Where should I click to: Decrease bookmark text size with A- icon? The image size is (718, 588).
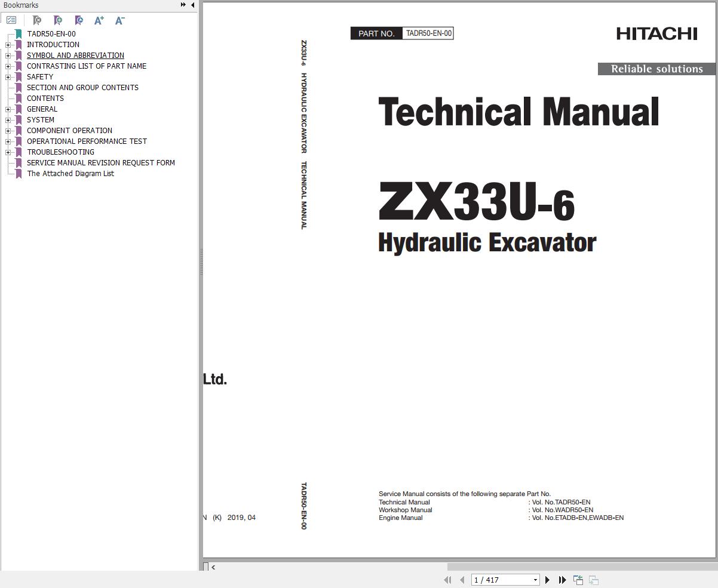pos(119,20)
